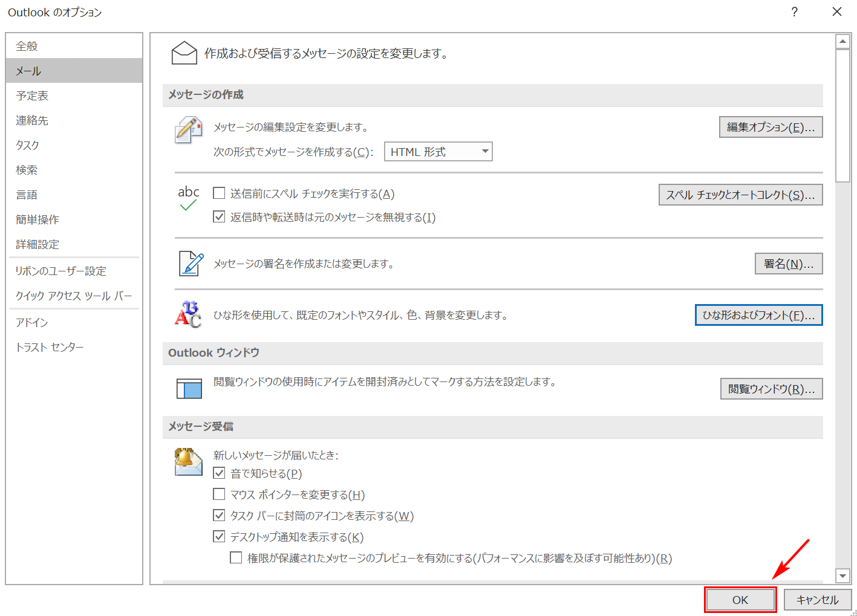
Task: Click the abc spell check icon
Action: (x=189, y=198)
